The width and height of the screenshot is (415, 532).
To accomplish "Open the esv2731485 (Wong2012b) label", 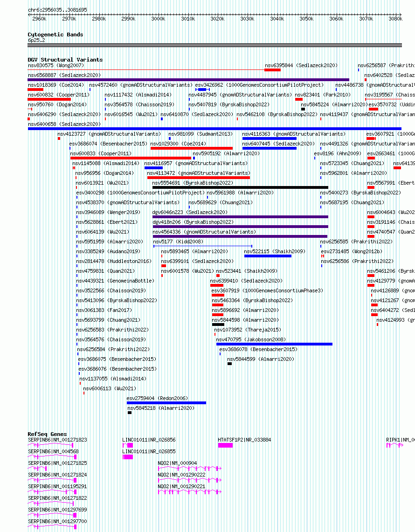I will tap(352, 251).
